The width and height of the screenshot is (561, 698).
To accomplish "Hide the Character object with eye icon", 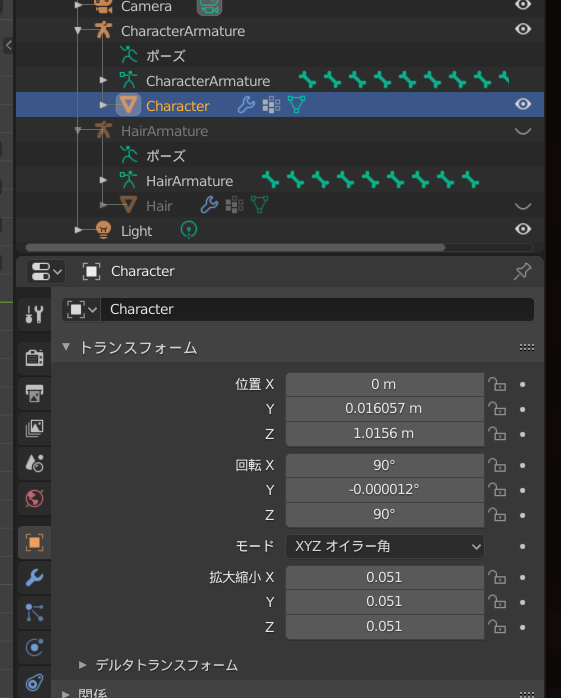I will tap(523, 104).
